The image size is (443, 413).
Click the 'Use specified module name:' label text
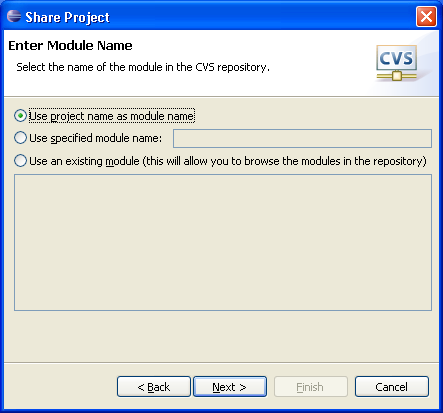point(96,138)
